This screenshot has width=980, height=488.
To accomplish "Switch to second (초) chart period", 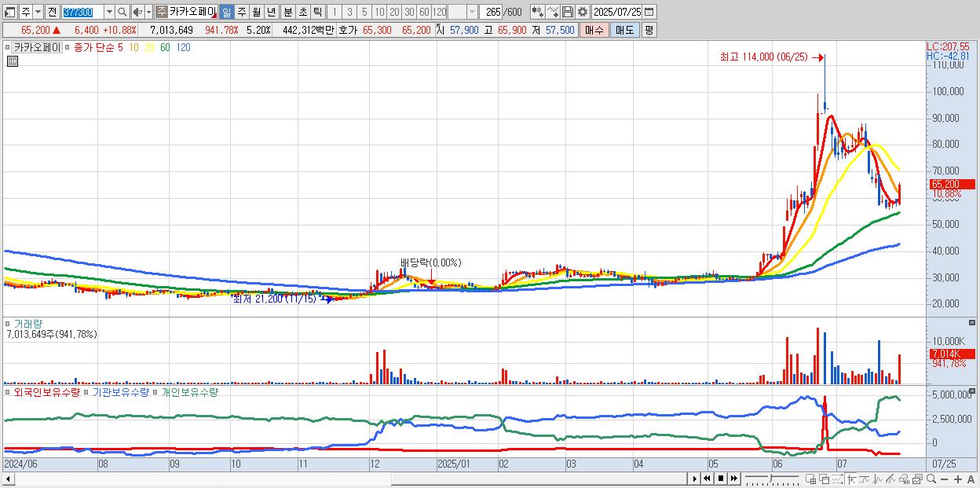I will click(x=302, y=12).
